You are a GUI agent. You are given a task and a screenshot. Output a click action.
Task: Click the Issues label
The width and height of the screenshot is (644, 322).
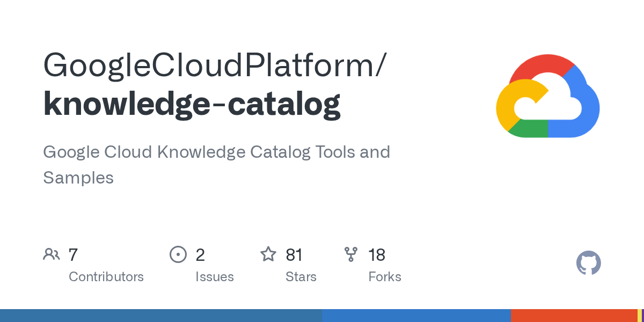pyautogui.click(x=215, y=277)
